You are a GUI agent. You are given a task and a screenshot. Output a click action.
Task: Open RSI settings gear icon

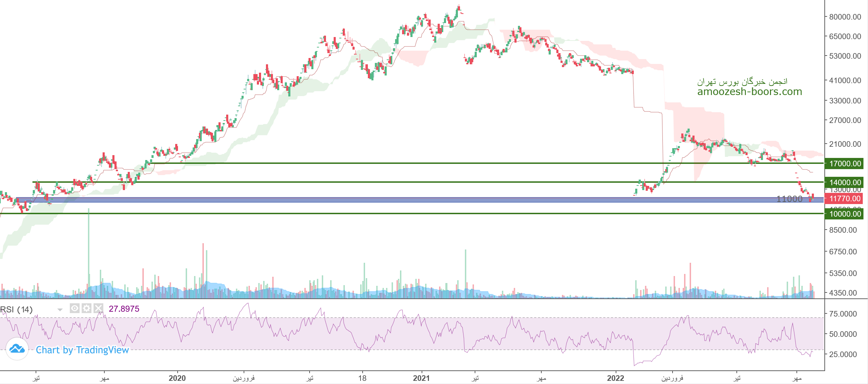86,308
